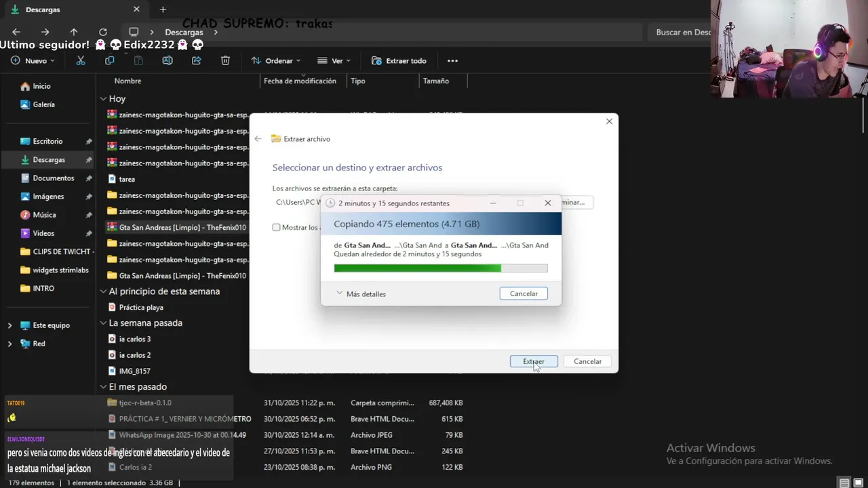This screenshot has height=488, width=868.
Task: Click the Share icon in toolbar
Action: point(197,60)
